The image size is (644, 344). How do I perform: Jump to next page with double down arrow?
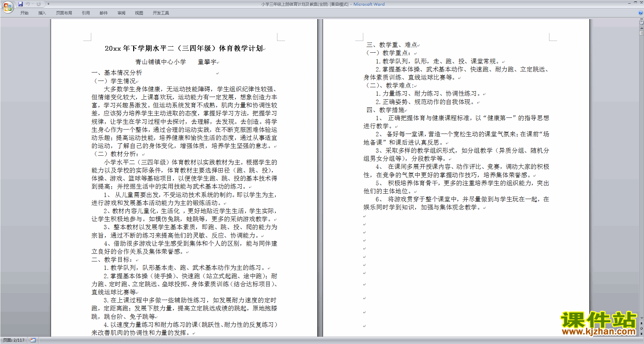pyautogui.click(x=641, y=334)
